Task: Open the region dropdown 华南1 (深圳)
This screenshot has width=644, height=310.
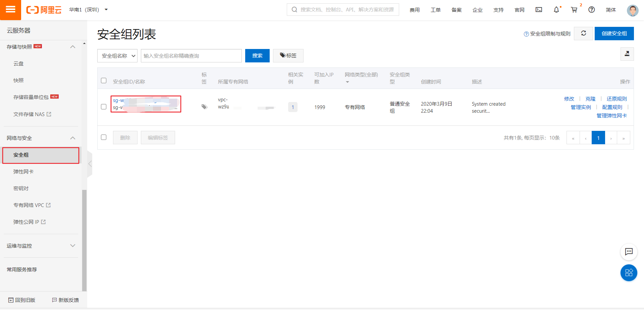Action: click(88, 10)
